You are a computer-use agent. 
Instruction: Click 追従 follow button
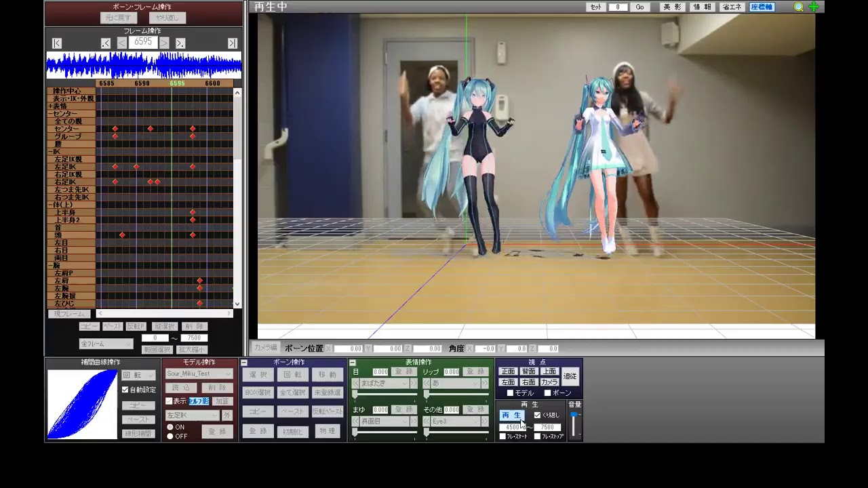coord(570,377)
